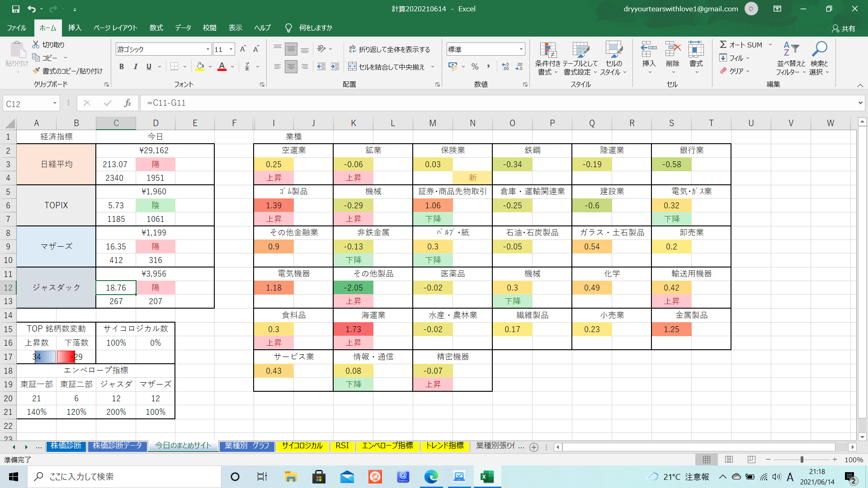
Task: Switch to Page Layout view in status bar
Action: pyautogui.click(x=729, y=460)
